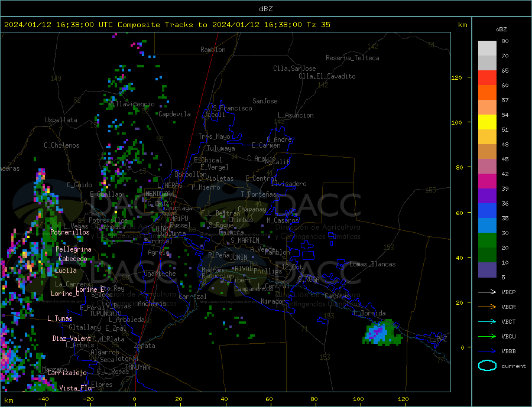Select the bright green 30 dBZ swatch

click(487, 240)
